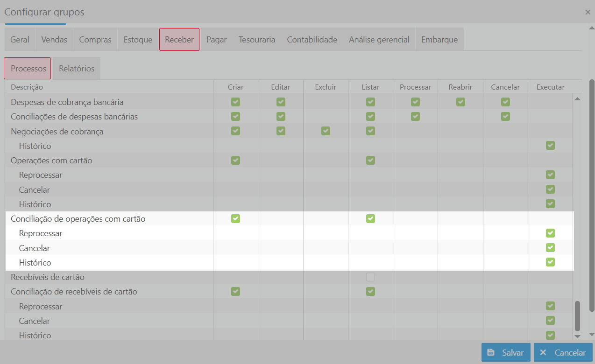Toggle Criar for Operações com cartão
Viewport: 595px width, 364px height.
click(x=235, y=160)
